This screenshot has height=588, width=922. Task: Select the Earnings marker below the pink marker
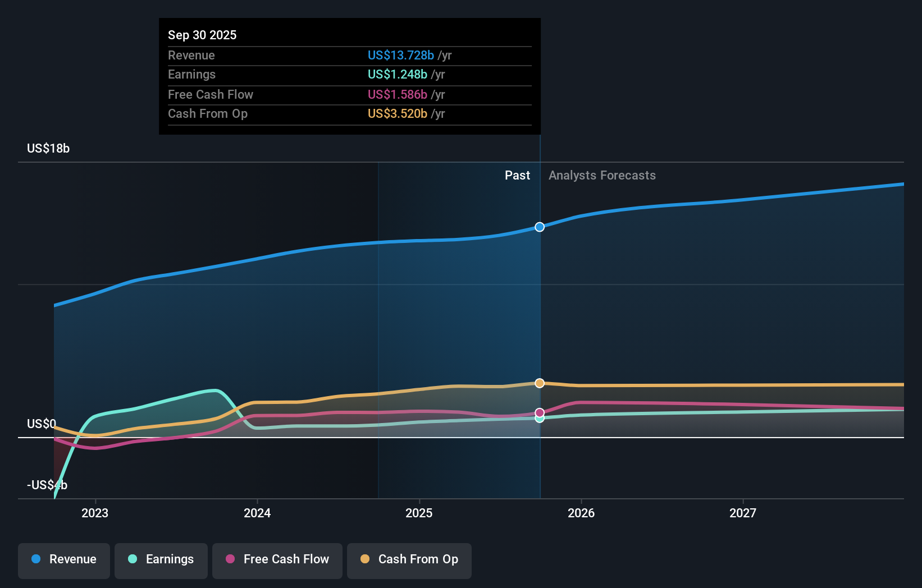point(540,419)
